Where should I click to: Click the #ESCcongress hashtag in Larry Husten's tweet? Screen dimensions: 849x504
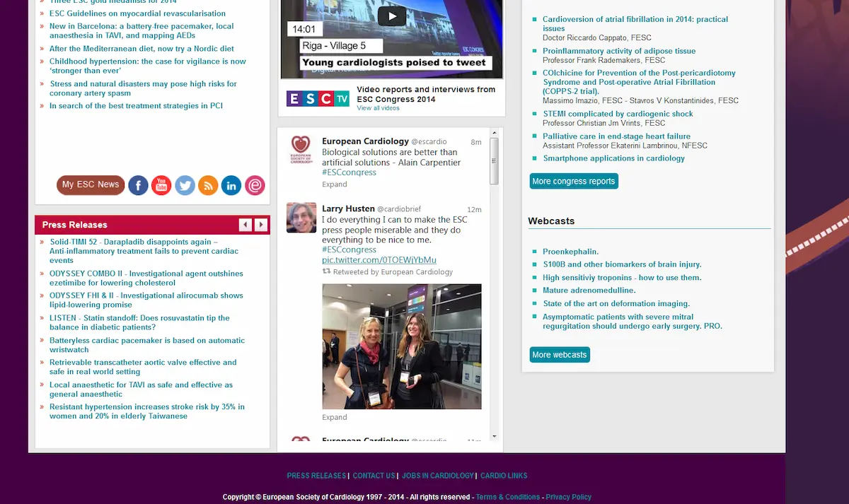click(349, 250)
